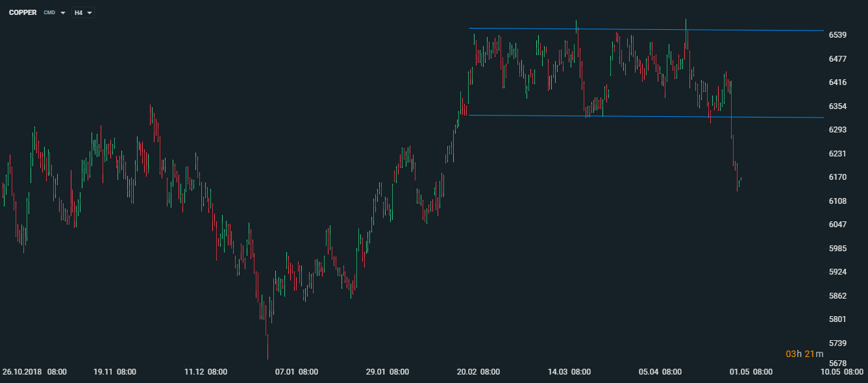Click the 05.04 08:00 time axis label
This screenshot has width=868, height=383.
[660, 372]
